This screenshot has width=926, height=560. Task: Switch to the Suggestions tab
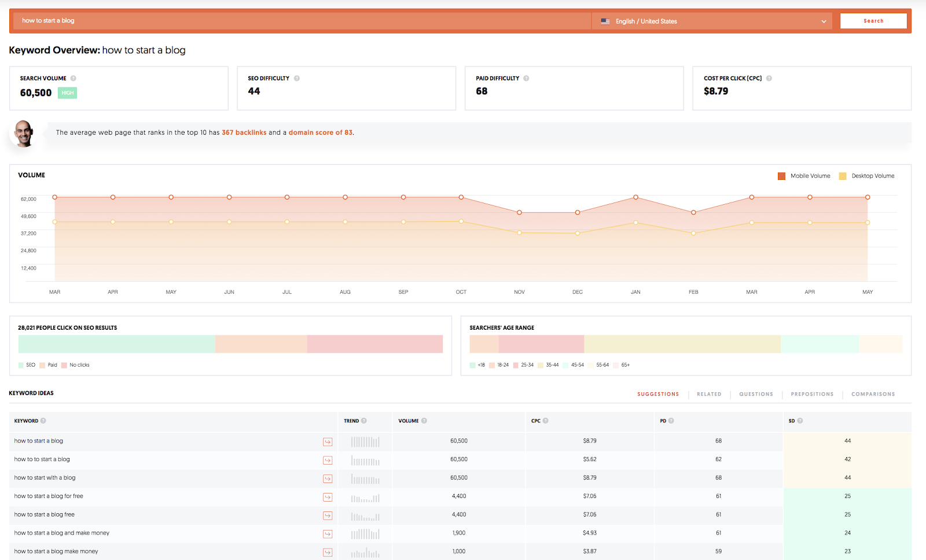658,394
